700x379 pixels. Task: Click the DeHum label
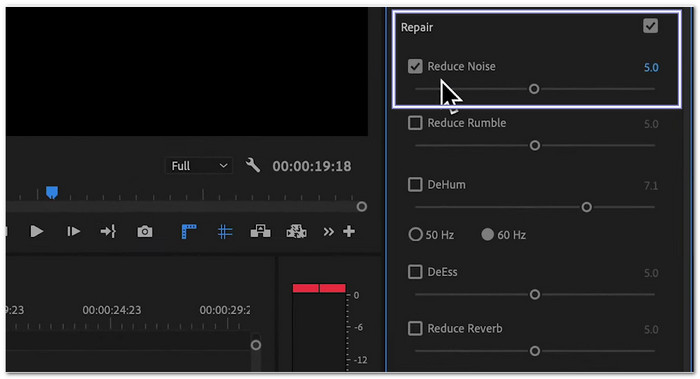pyautogui.click(x=446, y=184)
